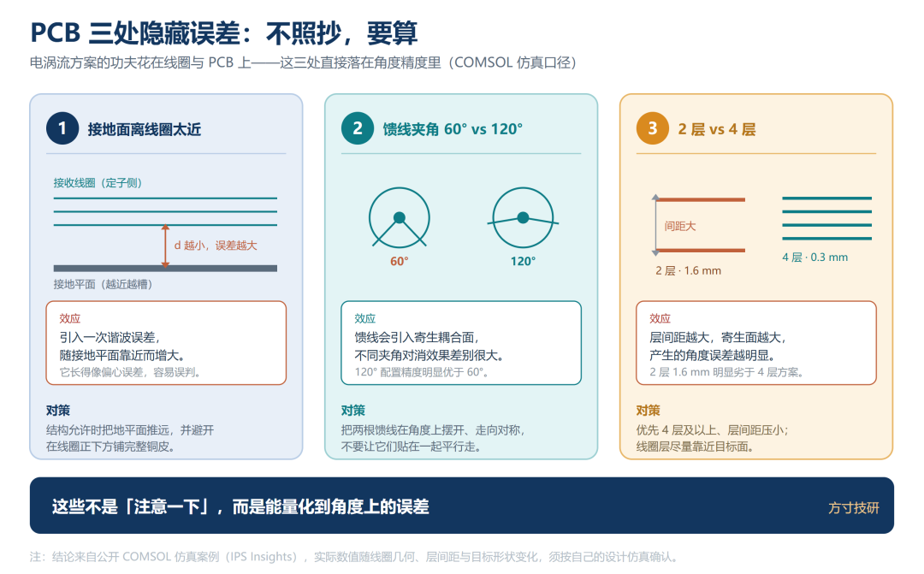Image resolution: width=924 pixels, height=574 pixels.
Task: Click the 方寸技研 brand label
Action: 854,508
